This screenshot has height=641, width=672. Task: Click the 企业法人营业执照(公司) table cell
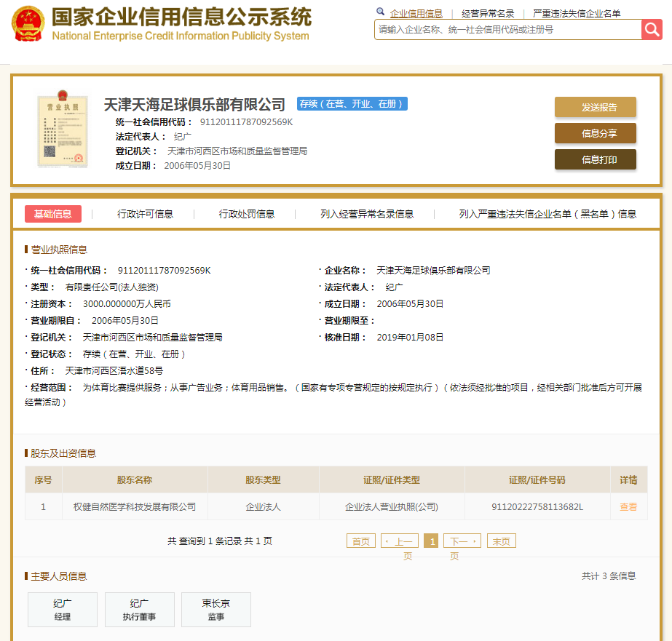click(391, 506)
